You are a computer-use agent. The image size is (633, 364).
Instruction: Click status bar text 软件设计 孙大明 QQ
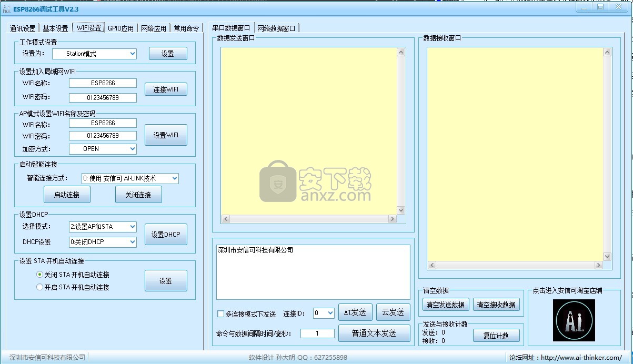[x=298, y=358]
